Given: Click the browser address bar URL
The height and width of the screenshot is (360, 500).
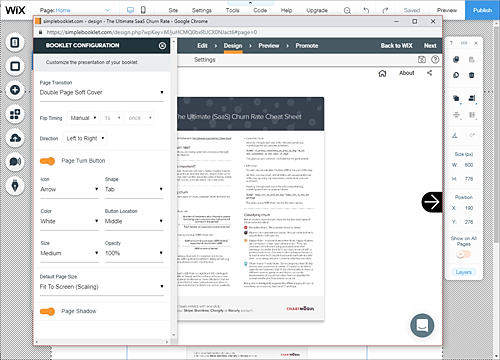Looking at the screenshot, I should coord(152,32).
